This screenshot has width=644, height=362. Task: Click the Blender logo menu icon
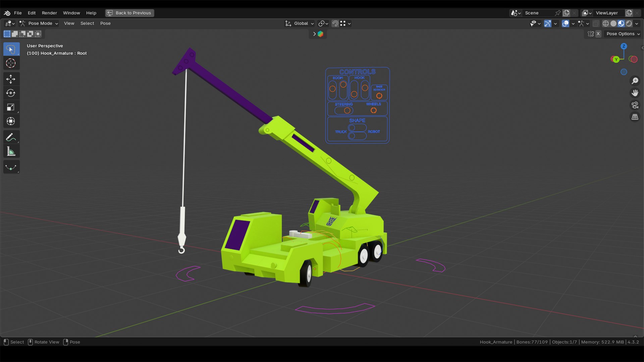[7, 13]
